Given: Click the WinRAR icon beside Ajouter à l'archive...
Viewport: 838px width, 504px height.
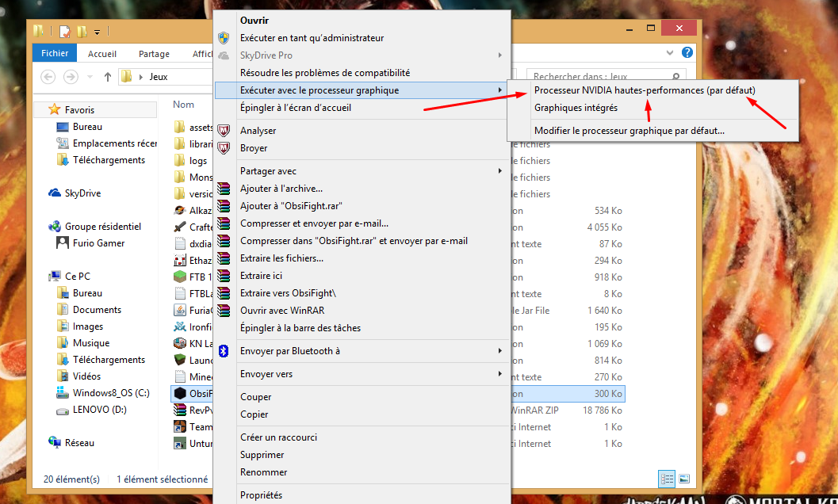Looking at the screenshot, I should click(224, 188).
